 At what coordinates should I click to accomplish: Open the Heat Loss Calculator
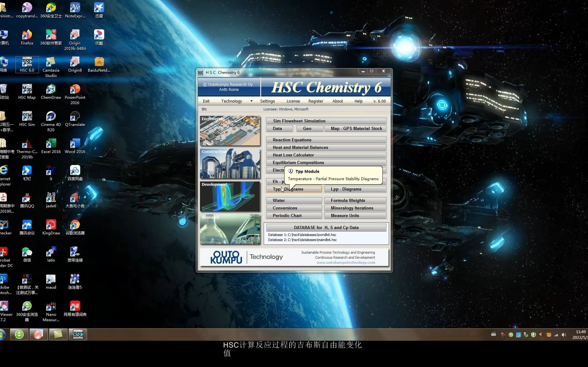coord(326,155)
